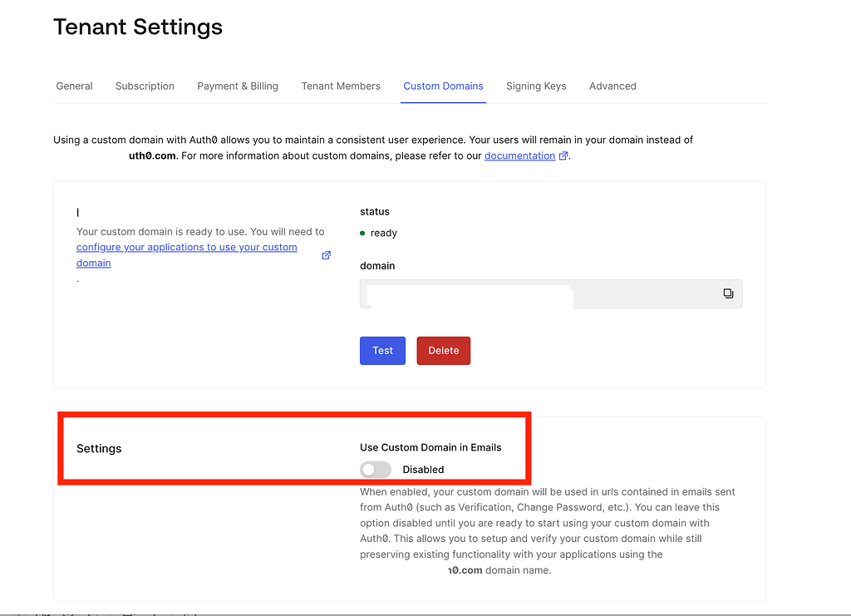This screenshot has height=616, width=851.
Task: Switch to the Subscription tab
Action: (145, 86)
